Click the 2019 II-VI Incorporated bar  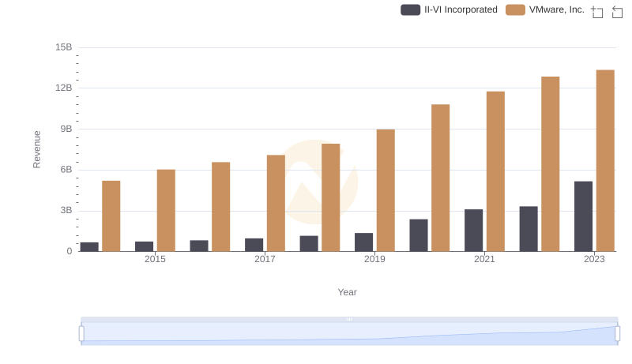[x=363, y=242]
